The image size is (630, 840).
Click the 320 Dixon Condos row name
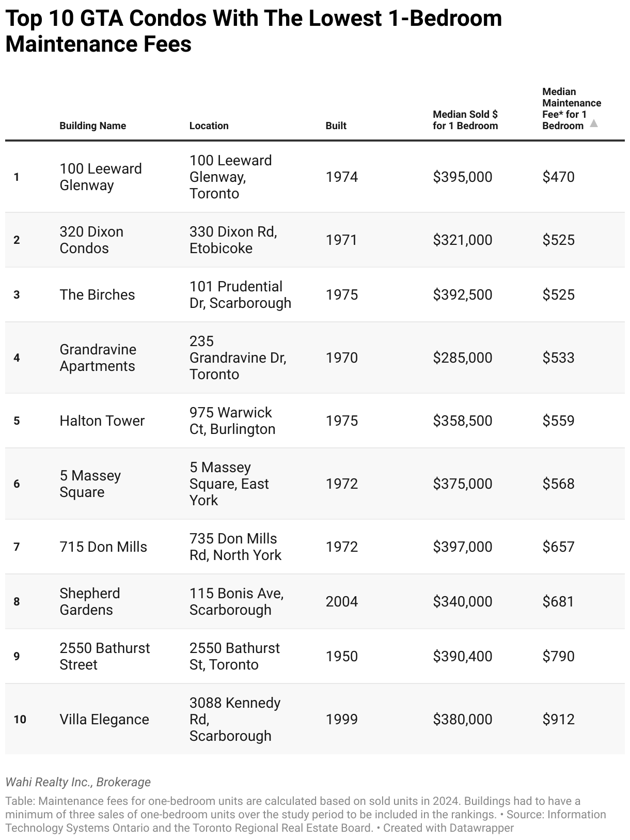91,240
